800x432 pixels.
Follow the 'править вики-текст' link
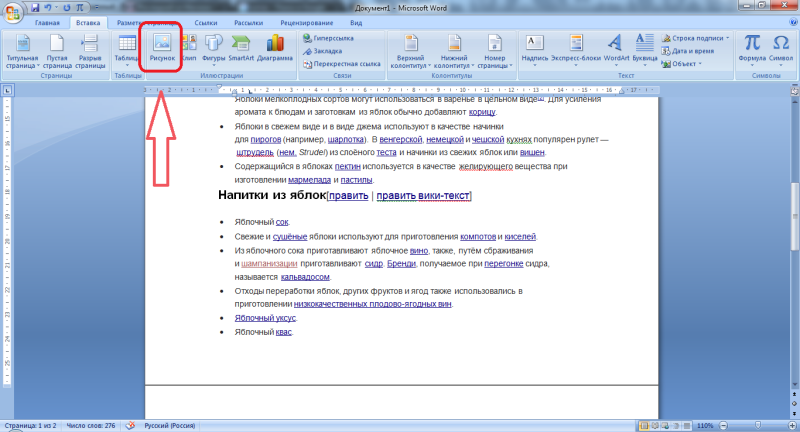423,195
